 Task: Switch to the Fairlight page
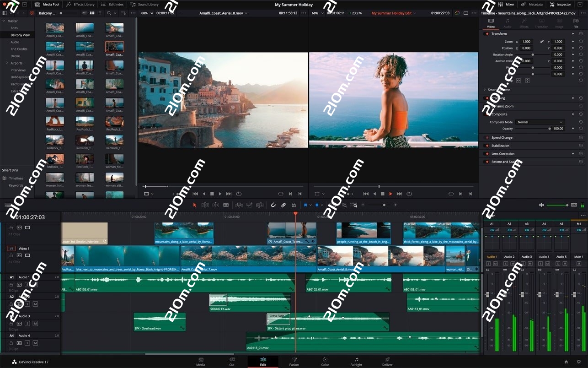click(356, 362)
